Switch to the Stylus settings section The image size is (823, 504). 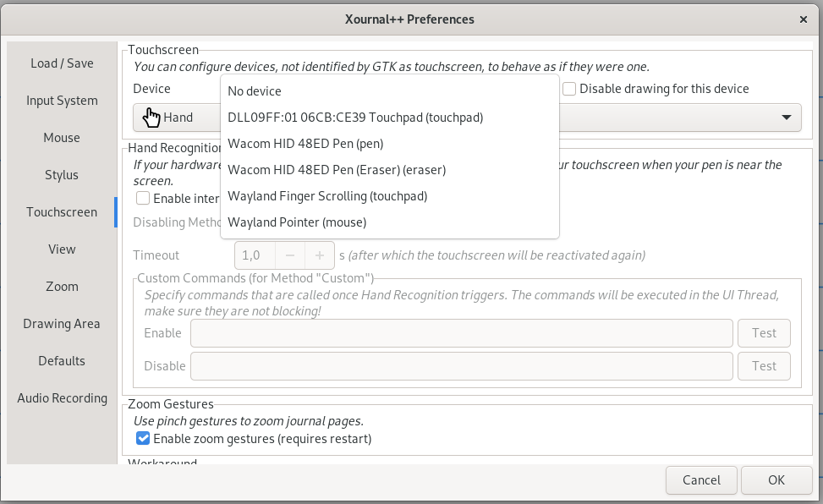[62, 175]
